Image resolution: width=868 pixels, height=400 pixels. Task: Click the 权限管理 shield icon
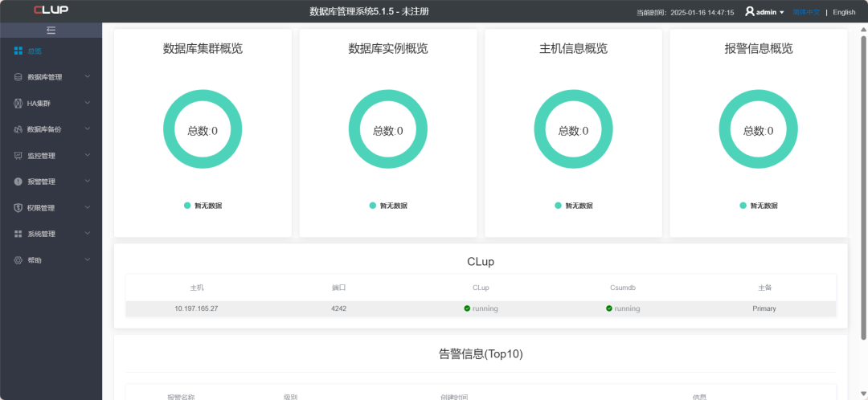[x=18, y=207]
